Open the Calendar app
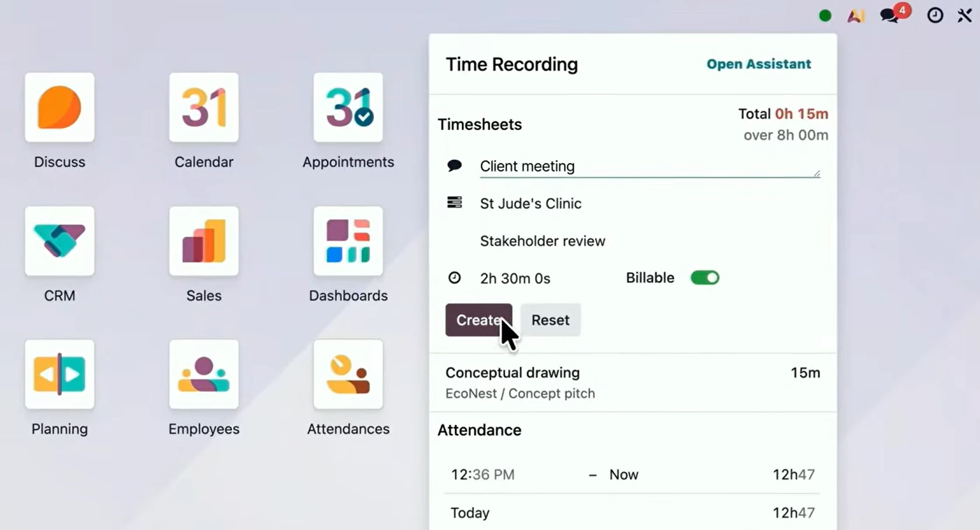Screen dimensions: 980x530 click(204, 108)
